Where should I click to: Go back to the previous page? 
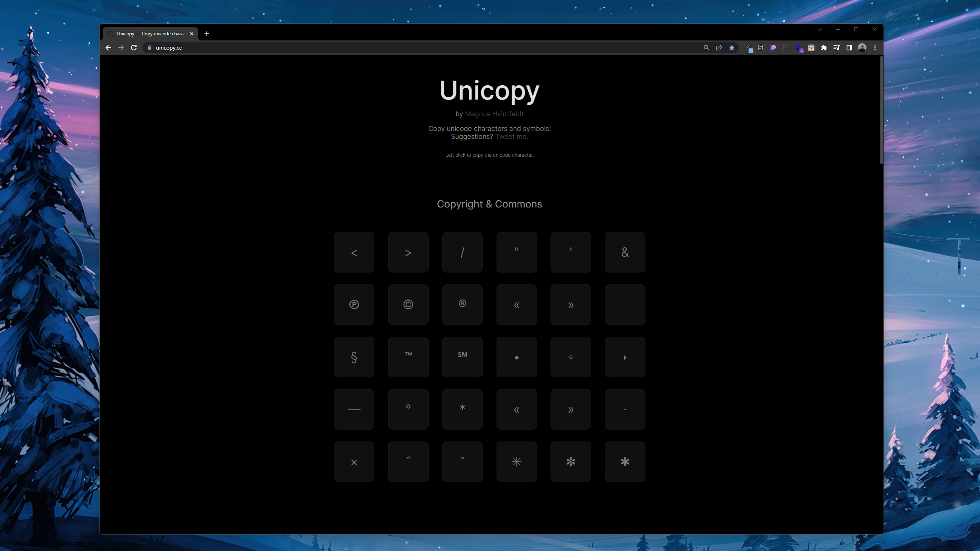click(108, 48)
